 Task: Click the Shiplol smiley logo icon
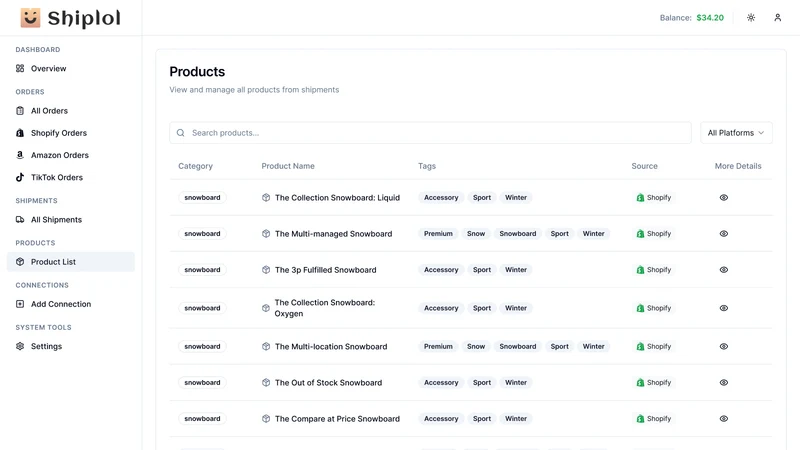(30, 18)
